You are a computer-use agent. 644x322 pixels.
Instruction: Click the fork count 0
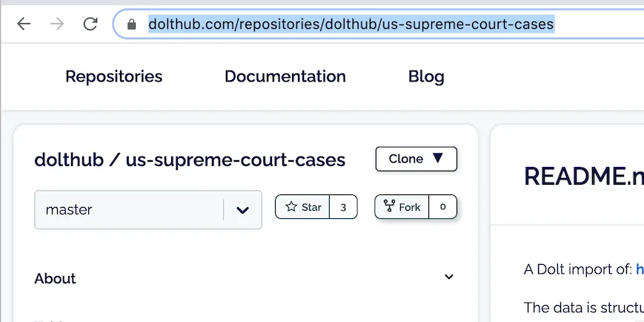[443, 207]
